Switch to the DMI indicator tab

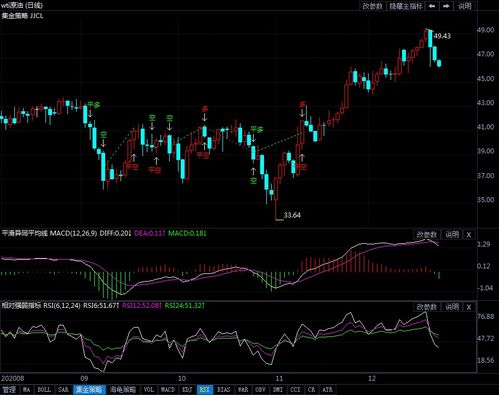coord(278,390)
